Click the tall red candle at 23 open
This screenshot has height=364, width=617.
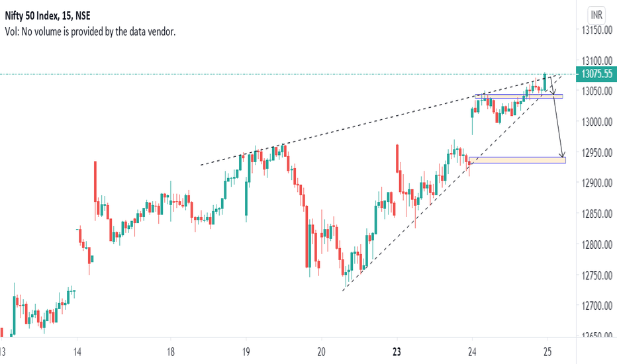point(397,159)
